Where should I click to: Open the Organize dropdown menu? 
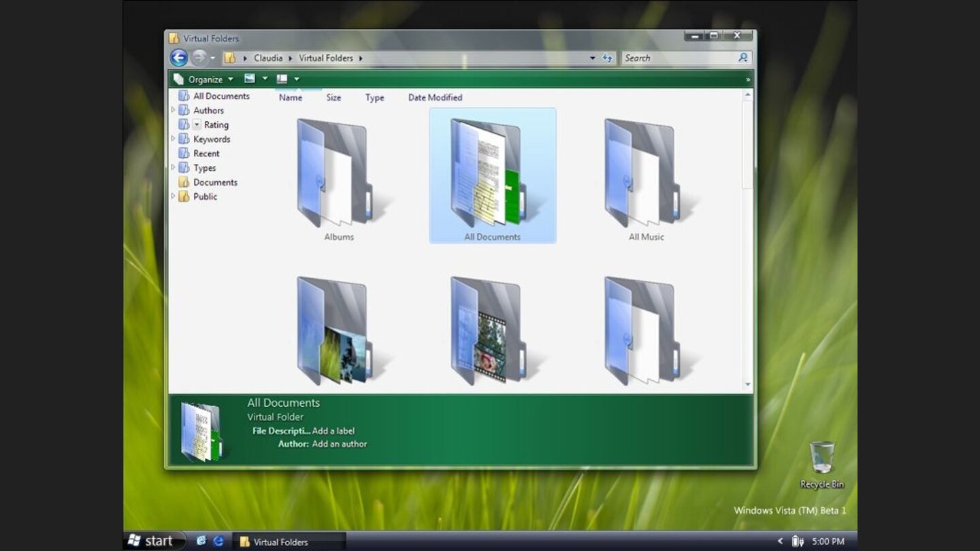pos(206,79)
